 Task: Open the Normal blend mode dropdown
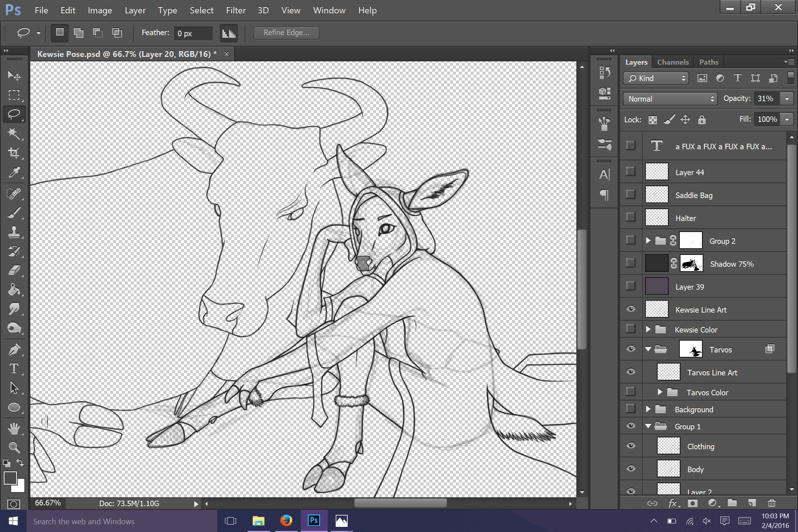point(670,99)
